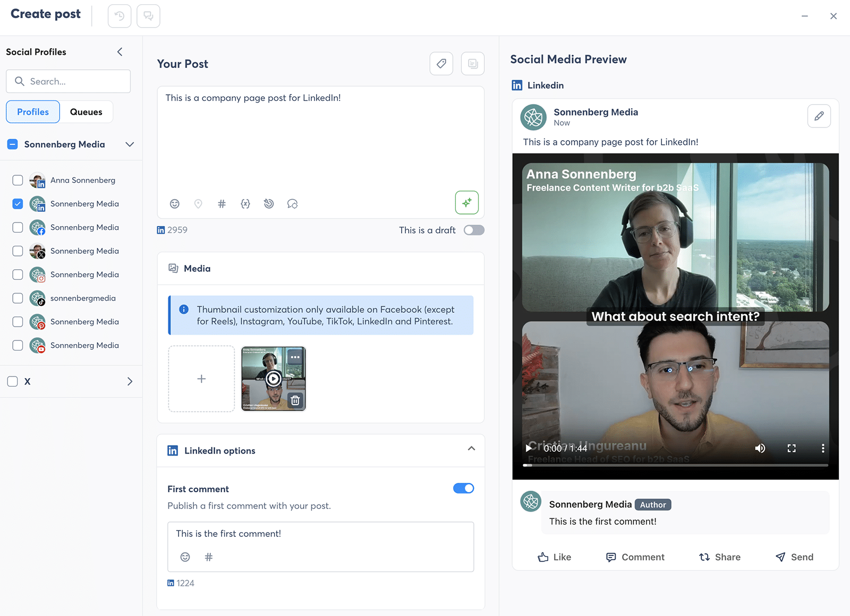Switch to Profiles tab
850x616 pixels.
(33, 112)
